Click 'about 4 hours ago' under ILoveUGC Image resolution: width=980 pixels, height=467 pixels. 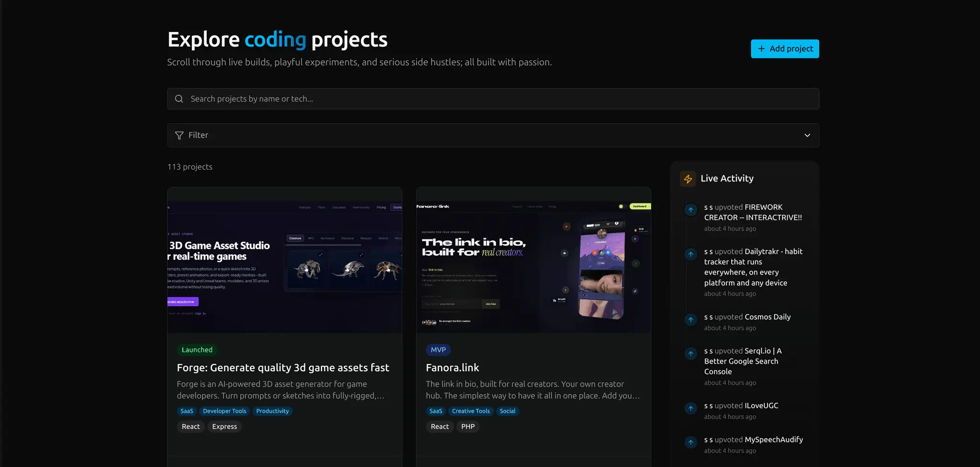click(x=730, y=417)
